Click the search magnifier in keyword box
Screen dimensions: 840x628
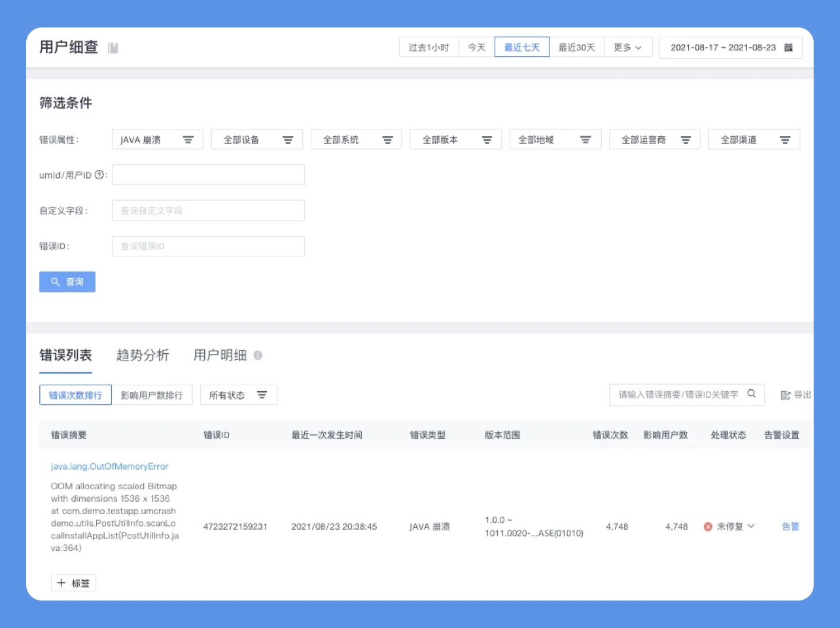(752, 394)
